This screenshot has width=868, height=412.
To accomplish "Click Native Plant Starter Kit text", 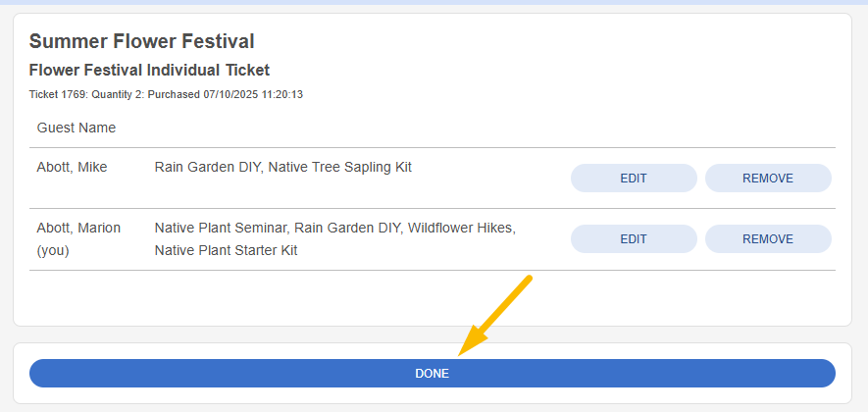I will coord(226,251).
